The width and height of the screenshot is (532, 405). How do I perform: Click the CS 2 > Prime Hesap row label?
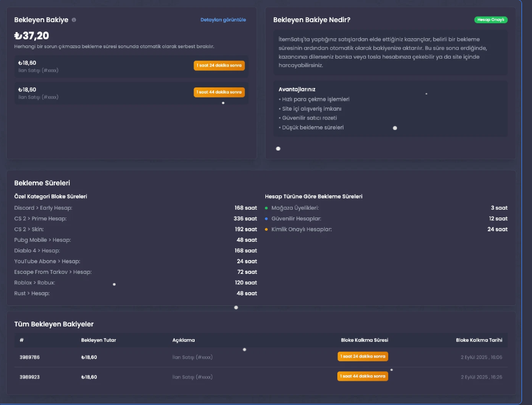[40, 219]
